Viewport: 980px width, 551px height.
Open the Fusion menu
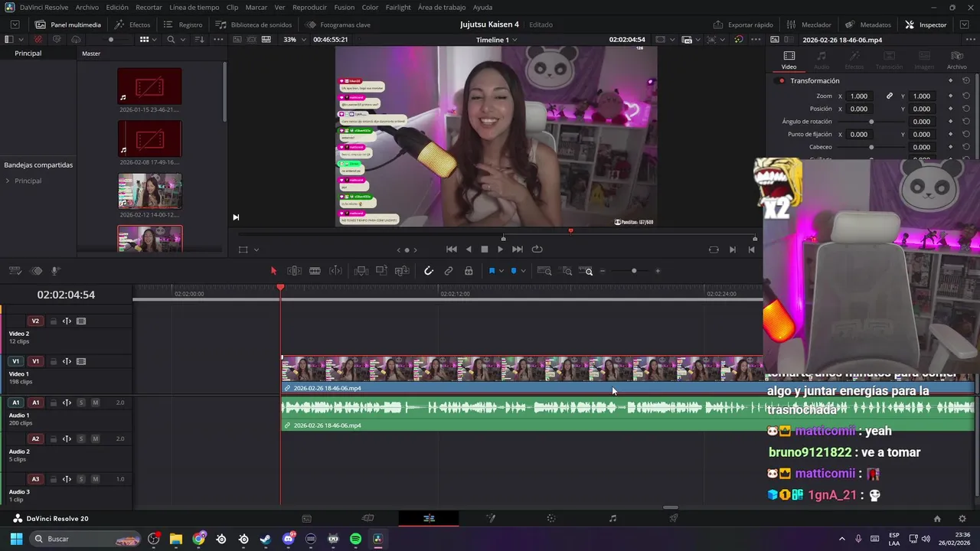345,7
